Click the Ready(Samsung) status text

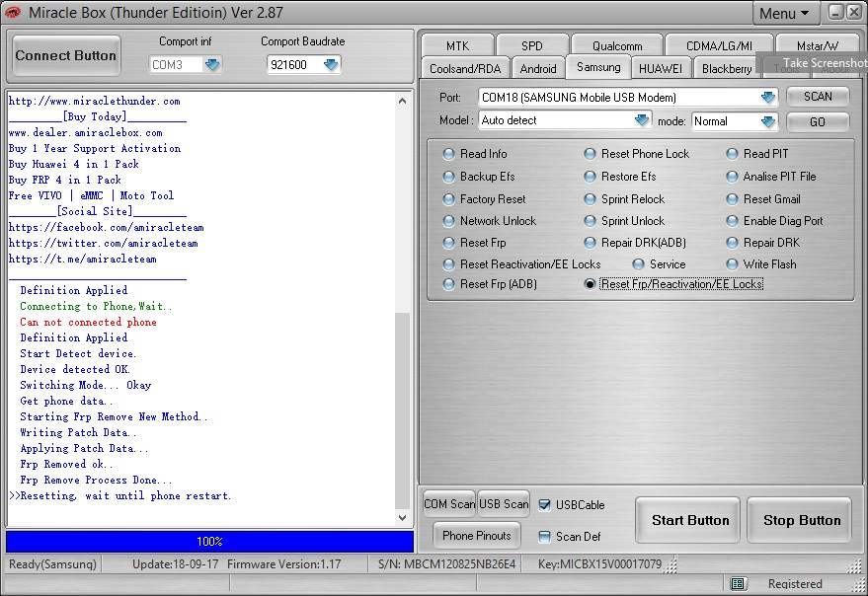pos(52,563)
